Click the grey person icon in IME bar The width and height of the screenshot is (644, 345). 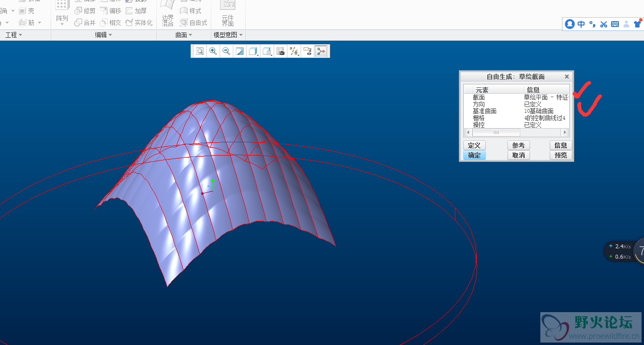[x=626, y=24]
